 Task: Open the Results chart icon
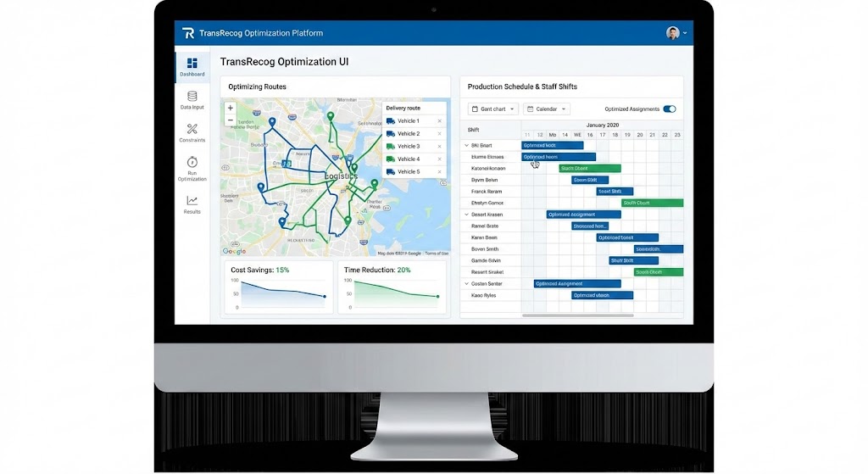click(192, 201)
